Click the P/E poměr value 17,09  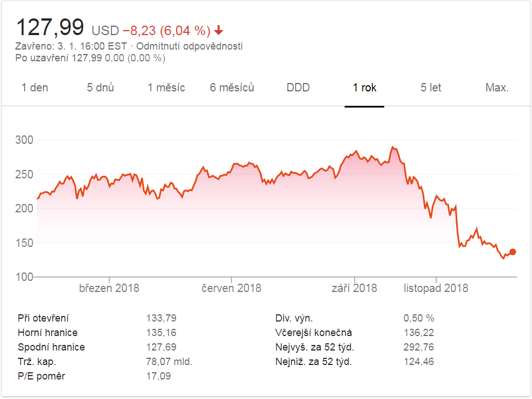(158, 376)
